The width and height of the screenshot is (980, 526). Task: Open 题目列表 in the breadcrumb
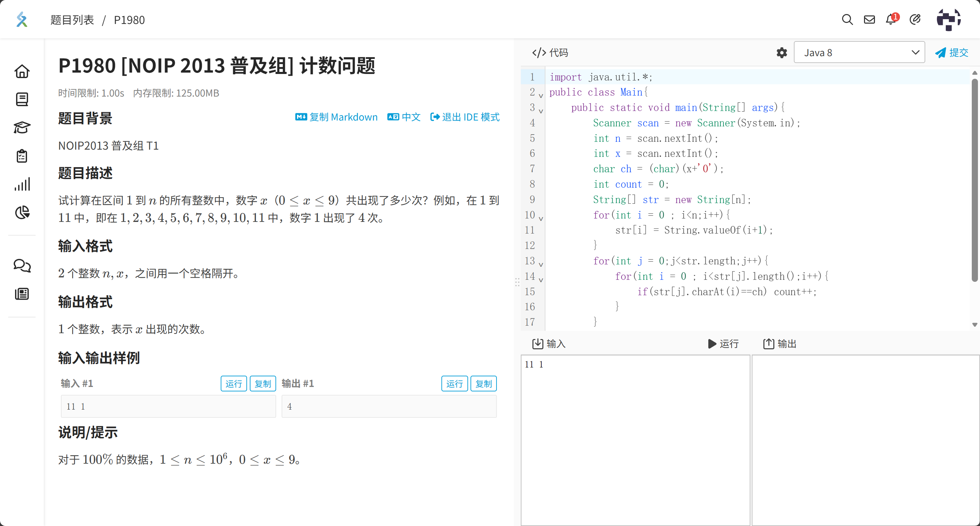[72, 20]
